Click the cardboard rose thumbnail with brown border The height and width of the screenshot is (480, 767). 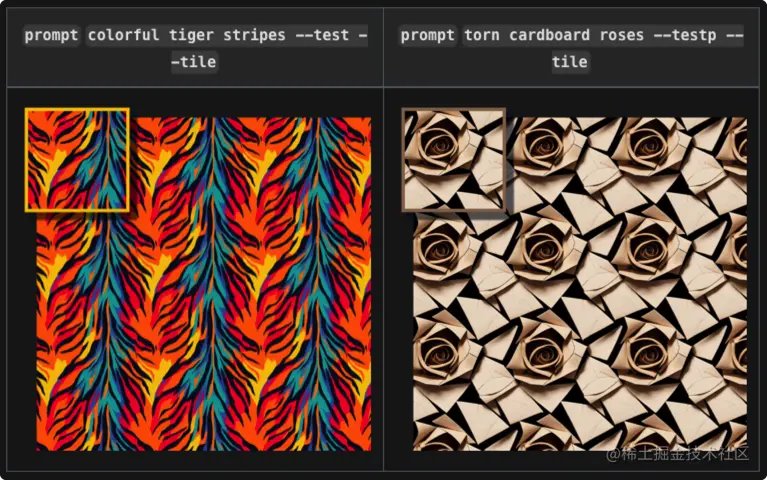coord(453,160)
